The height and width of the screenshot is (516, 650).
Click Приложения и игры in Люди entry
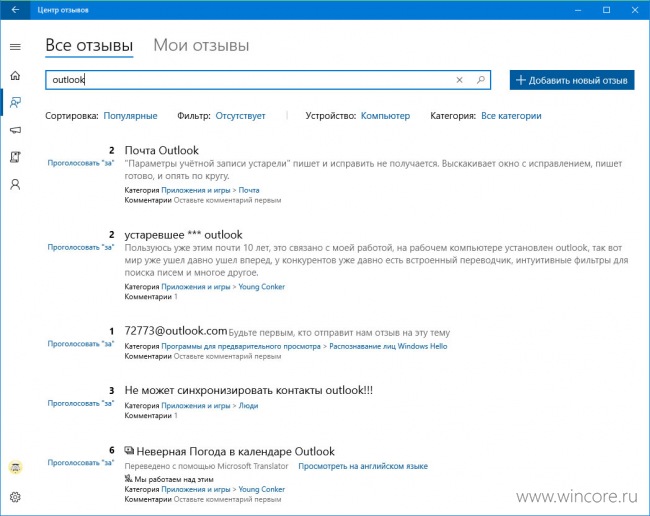coord(196,406)
